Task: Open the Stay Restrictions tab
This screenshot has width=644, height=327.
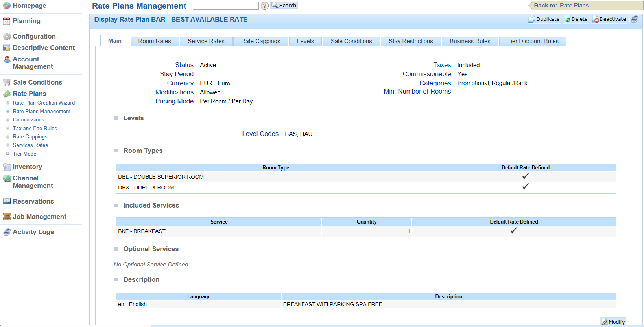Action: pos(411,41)
